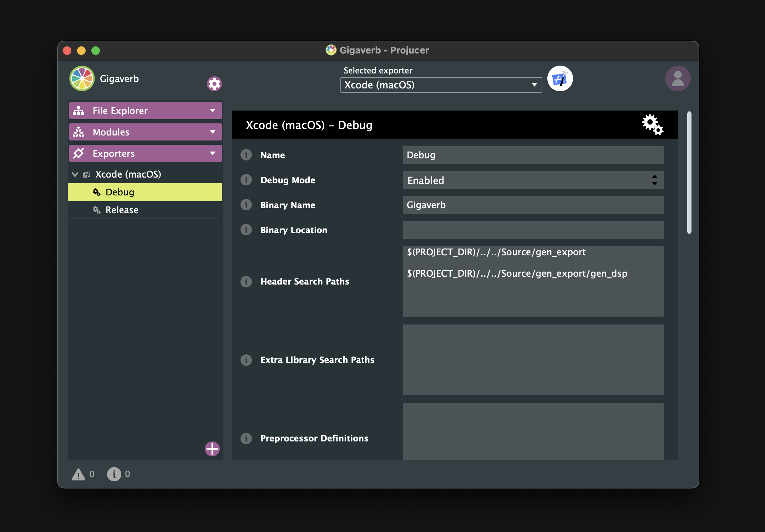765x532 pixels.
Task: Click the Debug Mode stepper control
Action: [x=654, y=180]
